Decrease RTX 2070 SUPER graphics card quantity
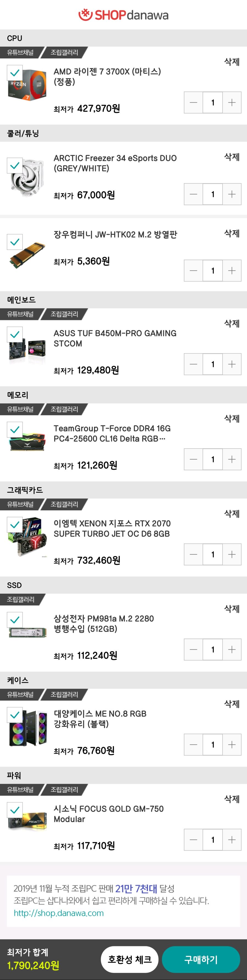 pos(193,555)
